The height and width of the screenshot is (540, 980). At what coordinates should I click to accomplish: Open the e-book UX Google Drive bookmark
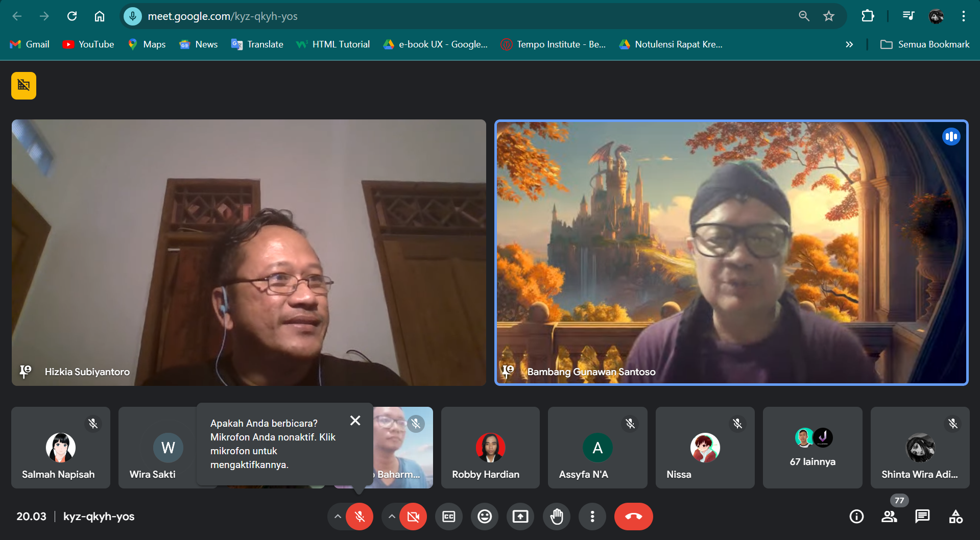436,44
